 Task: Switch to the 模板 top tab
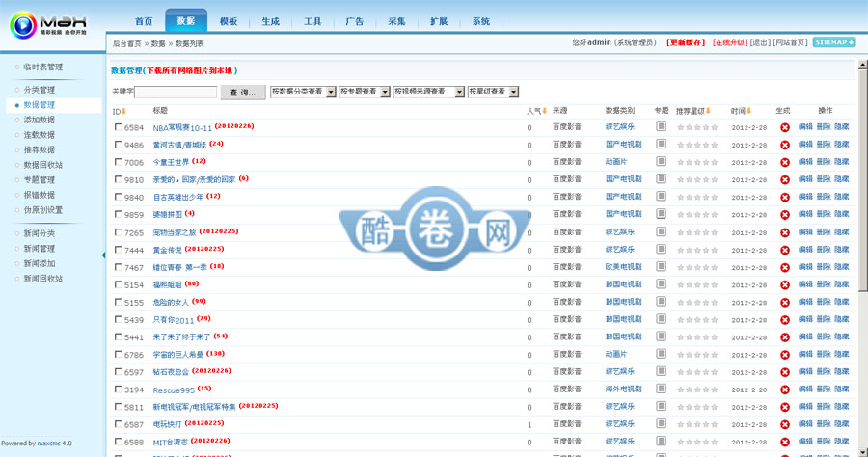pos(229,20)
